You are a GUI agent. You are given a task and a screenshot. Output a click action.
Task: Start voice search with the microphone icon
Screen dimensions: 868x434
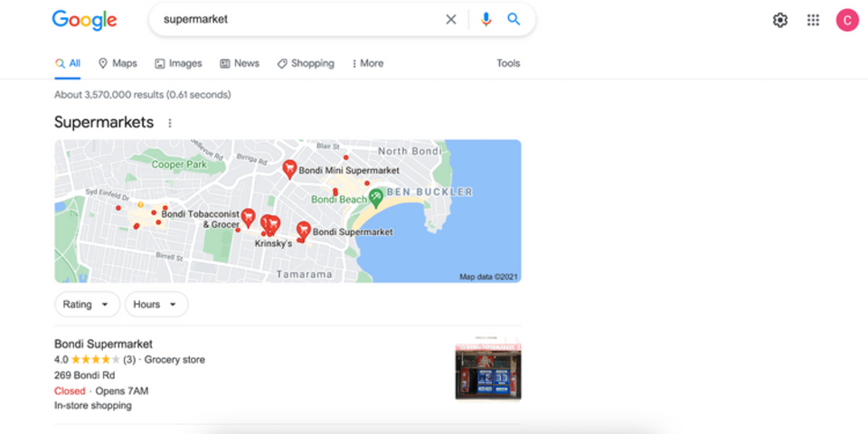click(486, 19)
